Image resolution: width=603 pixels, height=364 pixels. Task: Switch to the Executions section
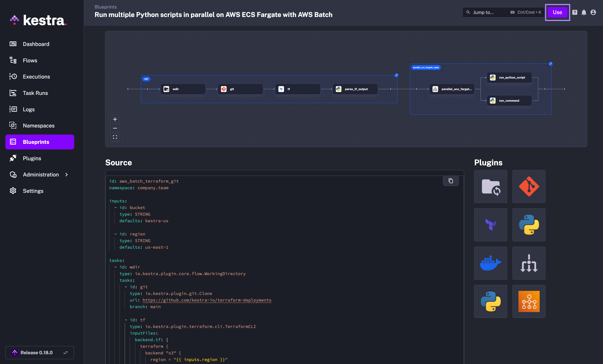point(36,77)
